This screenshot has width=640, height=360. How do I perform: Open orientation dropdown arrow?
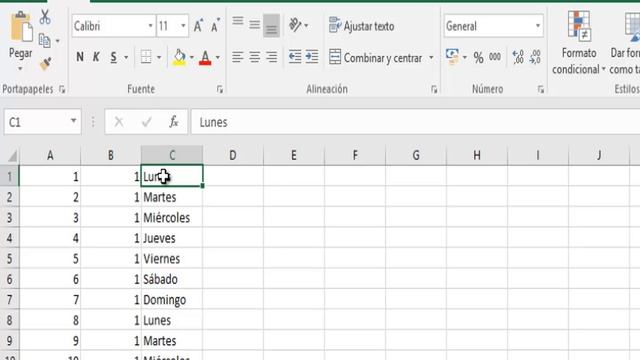click(306, 25)
